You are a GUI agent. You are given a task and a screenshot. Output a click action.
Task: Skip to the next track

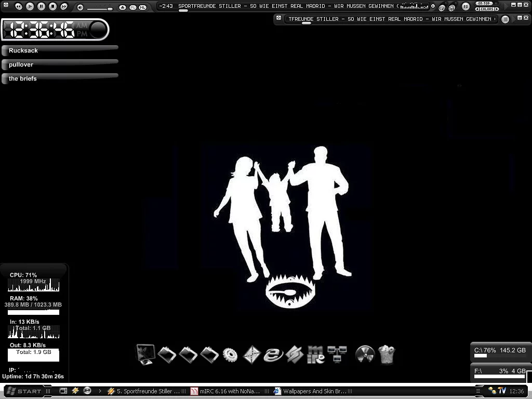(x=64, y=7)
